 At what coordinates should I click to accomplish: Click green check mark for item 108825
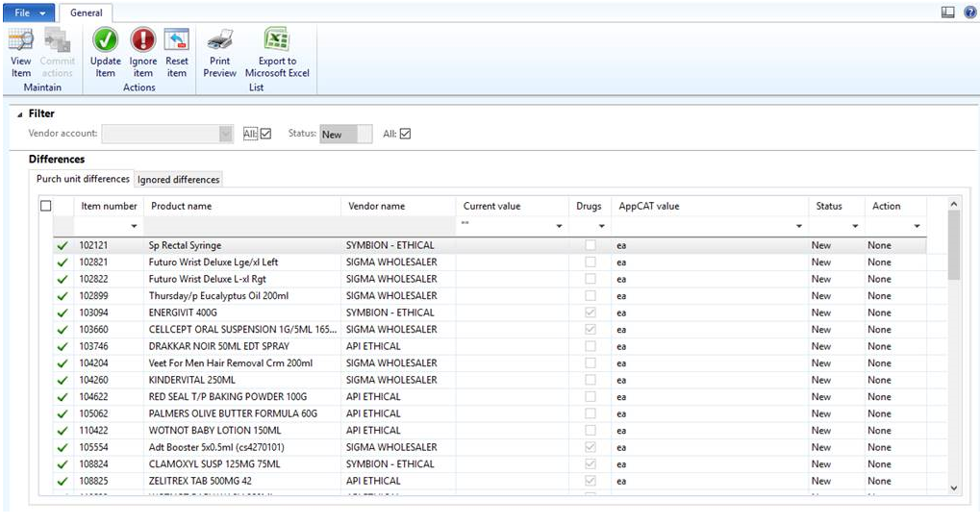63,482
